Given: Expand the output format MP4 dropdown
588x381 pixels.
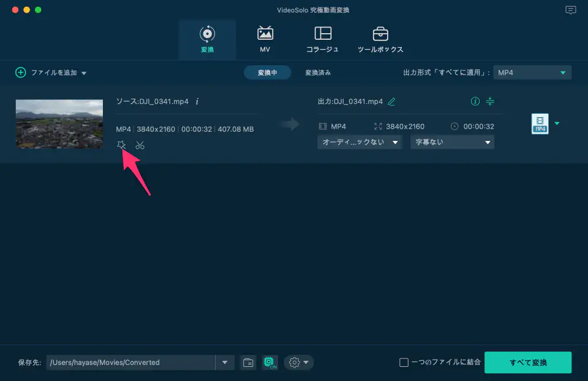Looking at the screenshot, I should (532, 72).
